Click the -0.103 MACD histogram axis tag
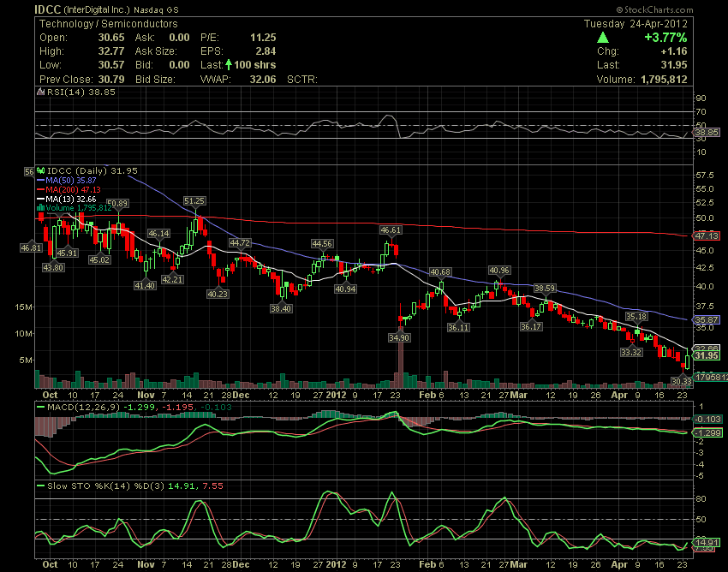 click(x=708, y=420)
